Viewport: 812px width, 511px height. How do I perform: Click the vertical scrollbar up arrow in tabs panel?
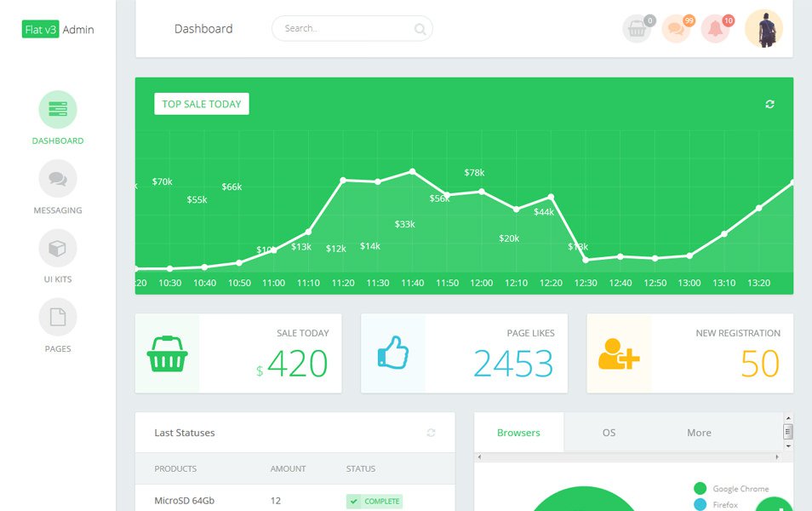click(788, 417)
